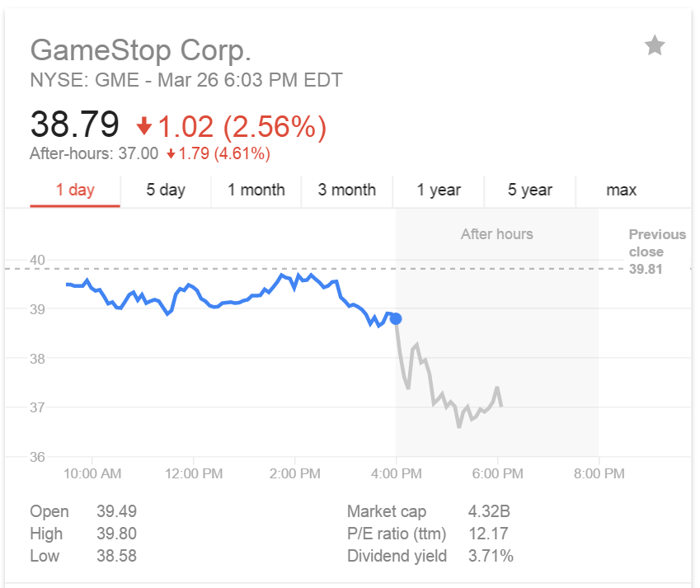Click the small after-hours down arrow icon

click(171, 154)
